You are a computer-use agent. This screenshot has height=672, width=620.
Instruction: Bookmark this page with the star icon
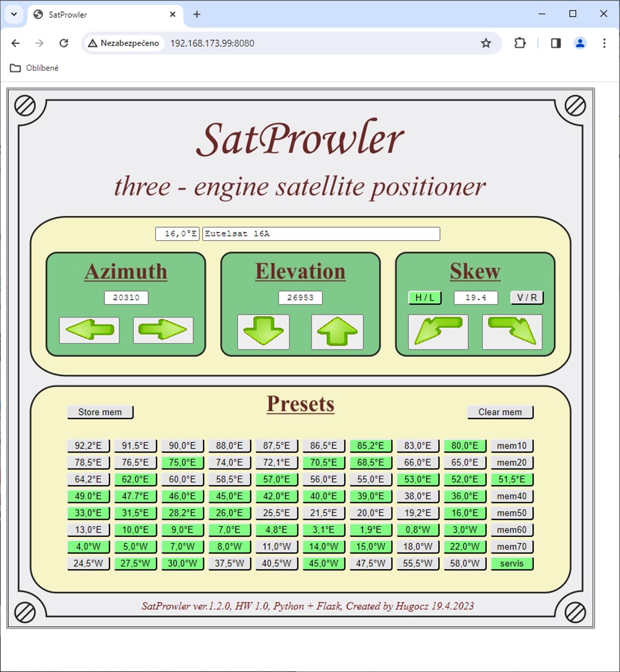pos(486,43)
